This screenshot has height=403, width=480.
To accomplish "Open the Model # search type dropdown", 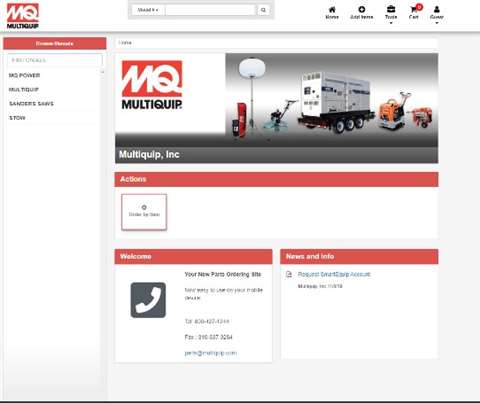I will point(148,10).
